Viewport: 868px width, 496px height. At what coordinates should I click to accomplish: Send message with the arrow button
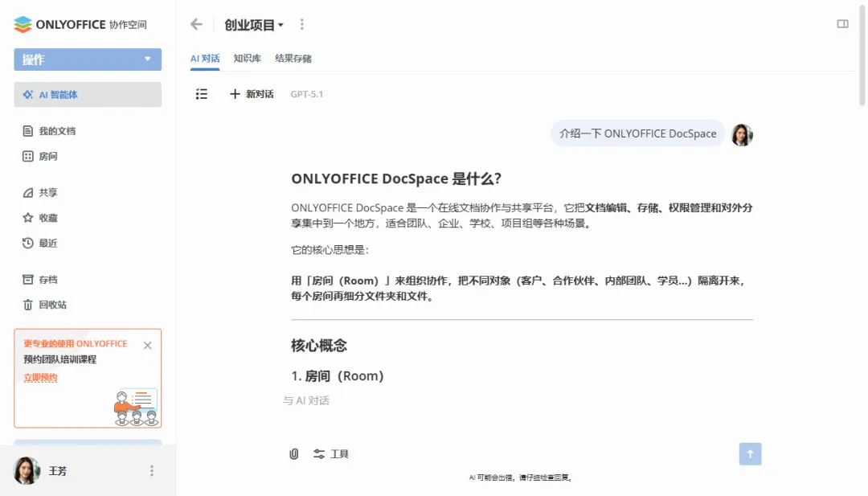point(750,454)
